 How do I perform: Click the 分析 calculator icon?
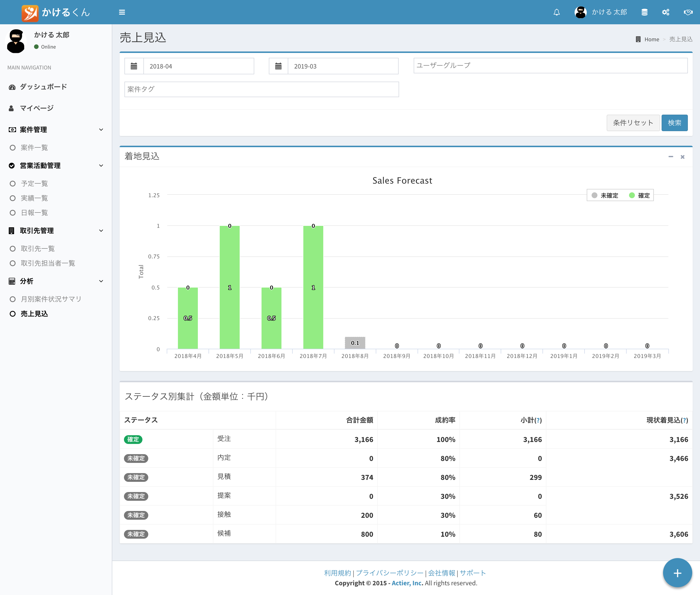(x=12, y=281)
